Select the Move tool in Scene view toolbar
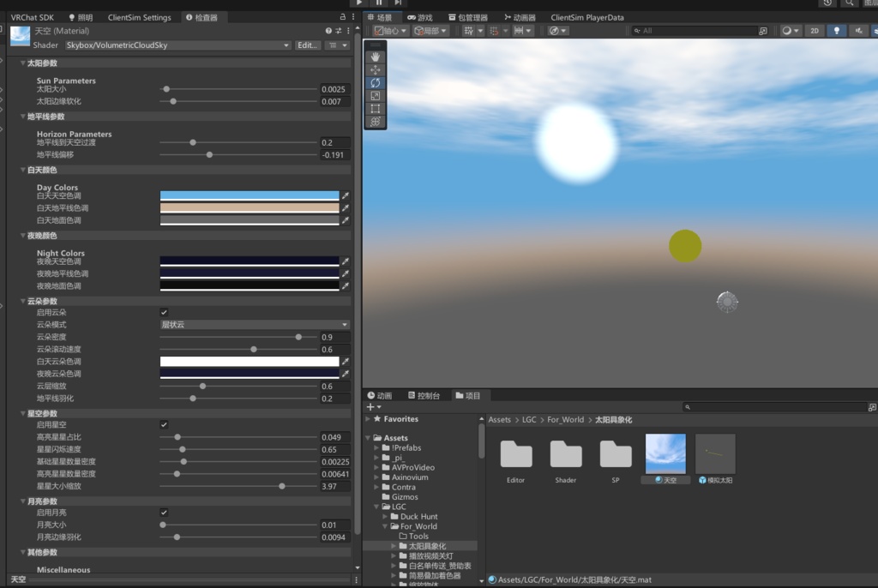878x588 pixels. pos(375,69)
